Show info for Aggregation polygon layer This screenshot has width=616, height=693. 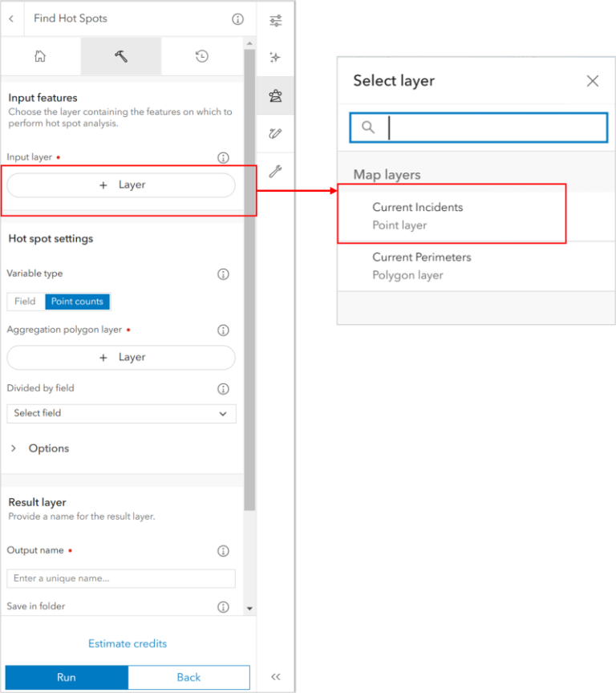[223, 330]
